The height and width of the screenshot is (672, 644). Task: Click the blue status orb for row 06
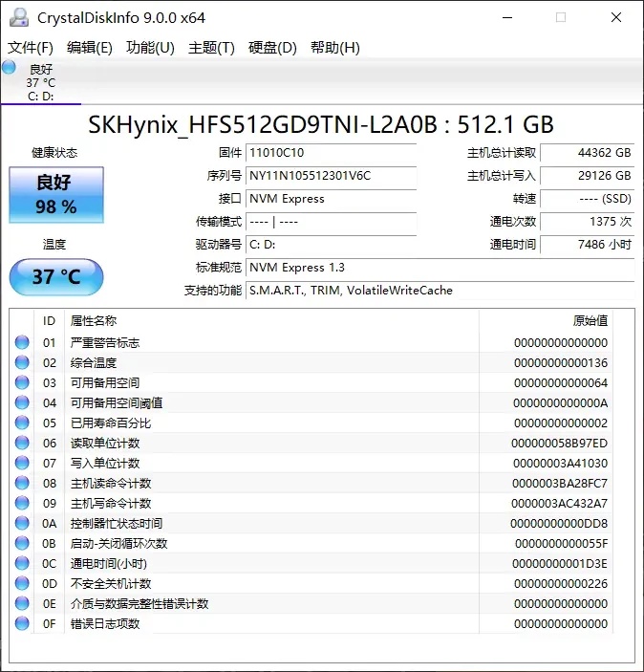pyautogui.click(x=22, y=444)
